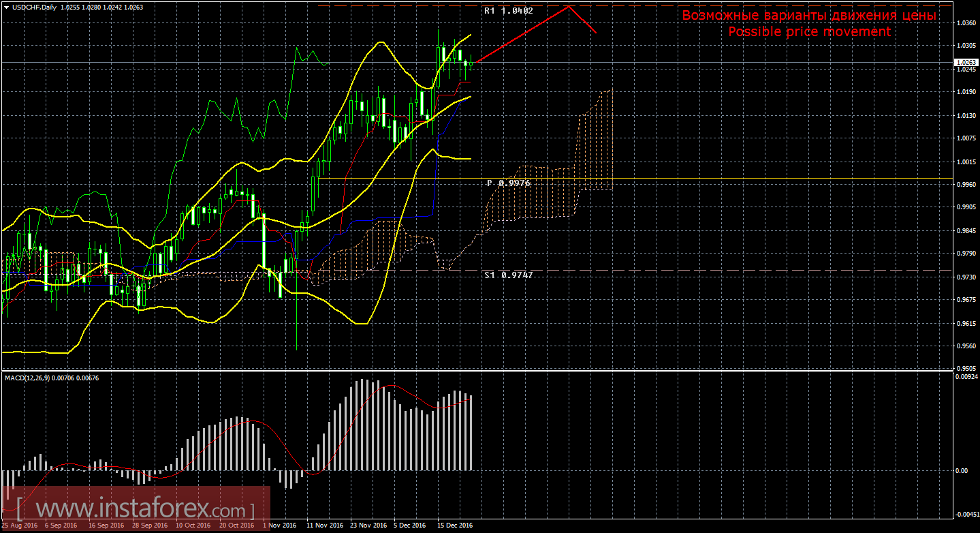Click the Russian caption 'Возможные варианты движения цены'
This screenshot has height=533, width=980.
[x=809, y=16]
